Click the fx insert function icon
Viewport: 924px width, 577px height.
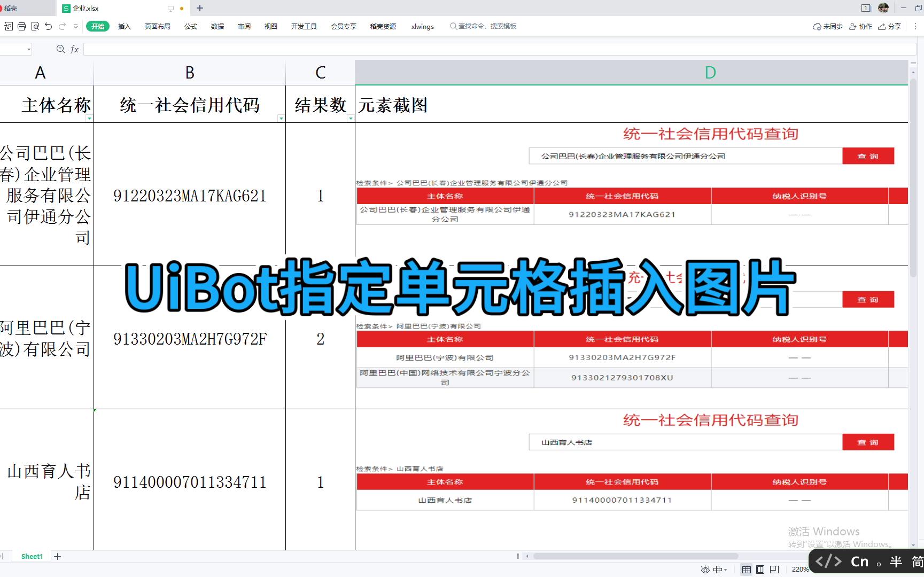coord(75,49)
